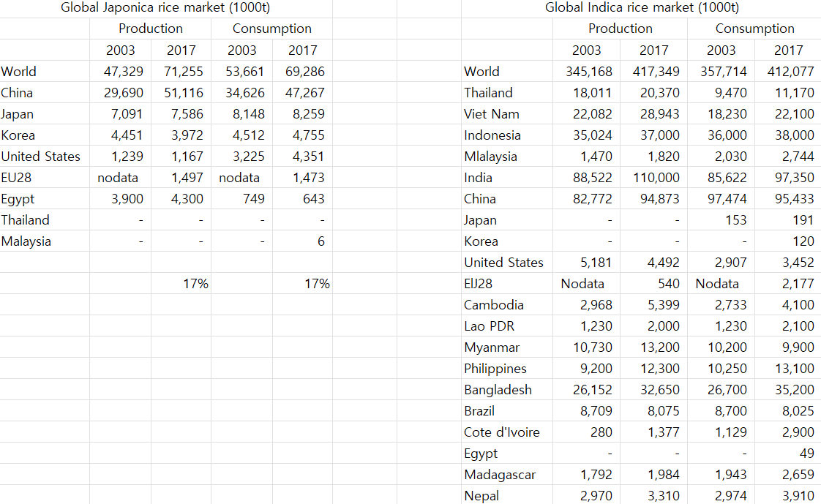Select Nepal consumption value 3,910
This screenshot has height=504, width=821.
798,496
